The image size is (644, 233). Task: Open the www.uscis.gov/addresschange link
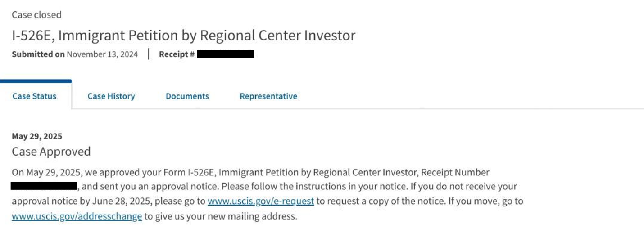click(77, 216)
